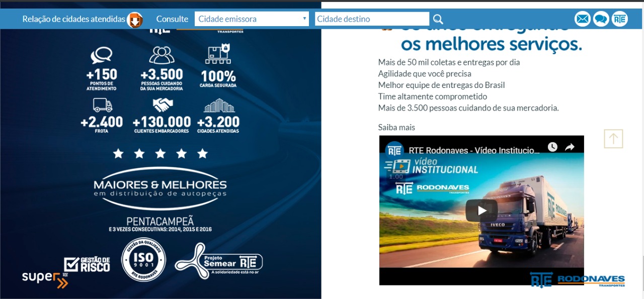Open the chat bubbles icon
Viewport: 644px width, 299px height.
(x=601, y=19)
